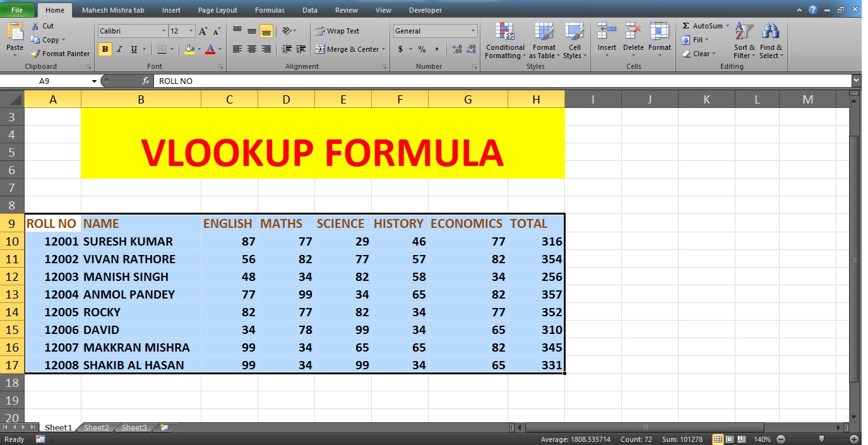Click the Insert Cells icon
Image resolution: width=868 pixels, height=445 pixels.
coord(606,30)
